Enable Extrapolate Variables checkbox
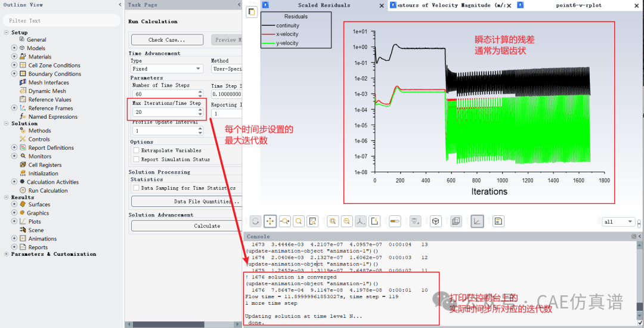This screenshot has width=644, height=328. tap(136, 151)
